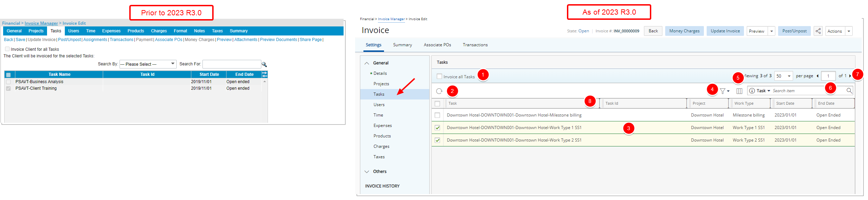The height and width of the screenshot is (200, 868).
Task: Open the INVOICE HISTORY section
Action: (382, 186)
